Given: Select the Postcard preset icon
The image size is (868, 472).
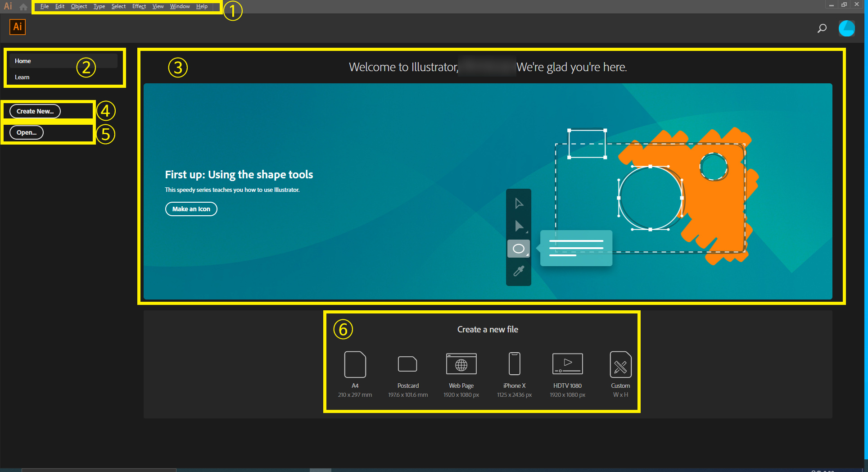Looking at the screenshot, I should tap(407, 364).
